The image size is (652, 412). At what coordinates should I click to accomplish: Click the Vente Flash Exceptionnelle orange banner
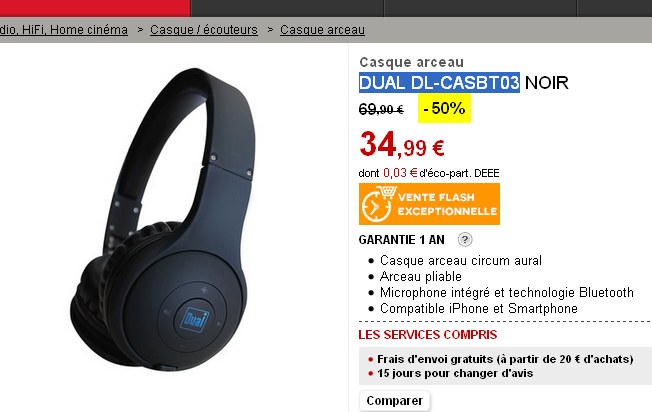click(x=429, y=204)
